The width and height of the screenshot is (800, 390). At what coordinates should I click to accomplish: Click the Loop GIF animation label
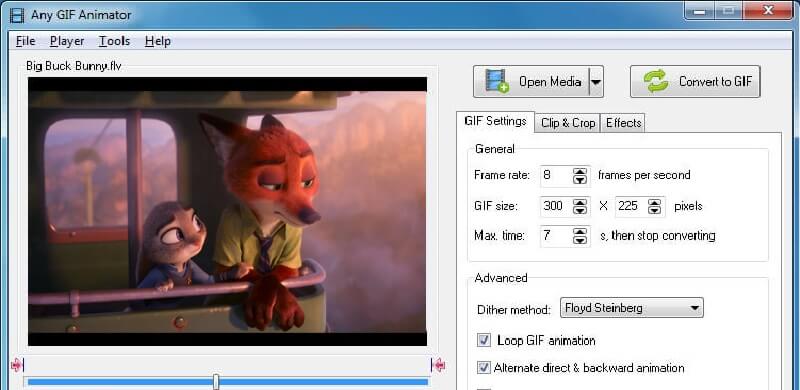(546, 340)
